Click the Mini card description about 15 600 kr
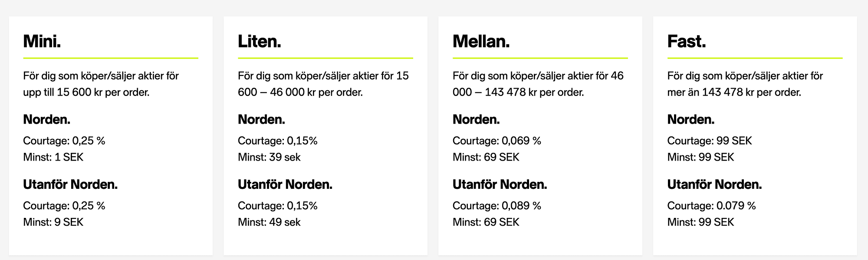Image resolution: width=868 pixels, height=260 pixels. click(x=101, y=84)
